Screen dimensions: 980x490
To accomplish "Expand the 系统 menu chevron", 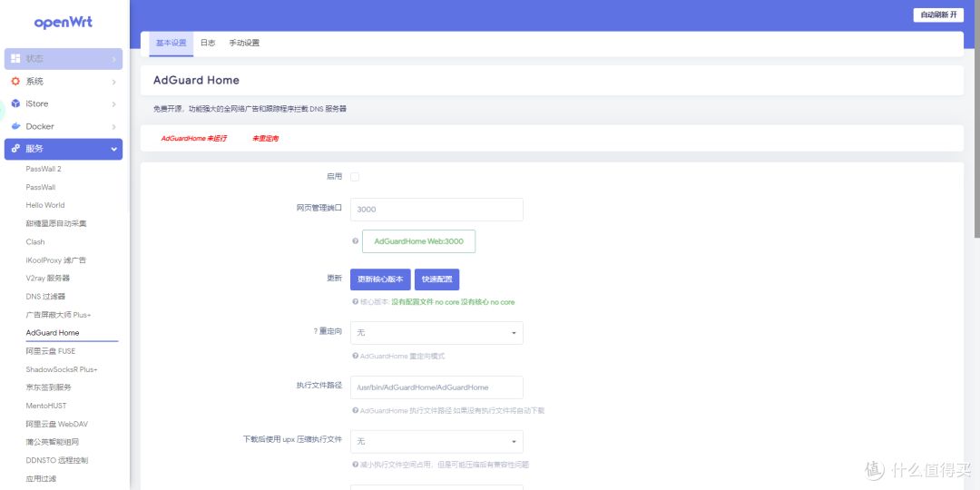I will click(113, 82).
